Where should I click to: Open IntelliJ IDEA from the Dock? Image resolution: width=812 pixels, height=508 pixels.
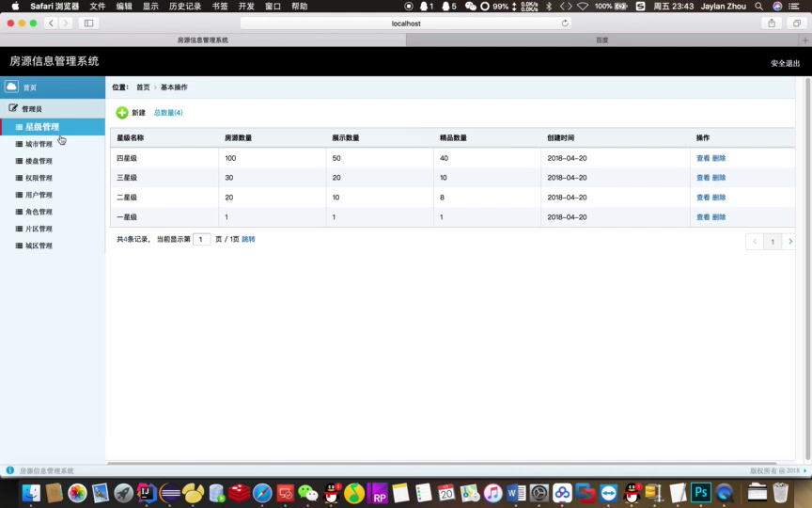(147, 493)
